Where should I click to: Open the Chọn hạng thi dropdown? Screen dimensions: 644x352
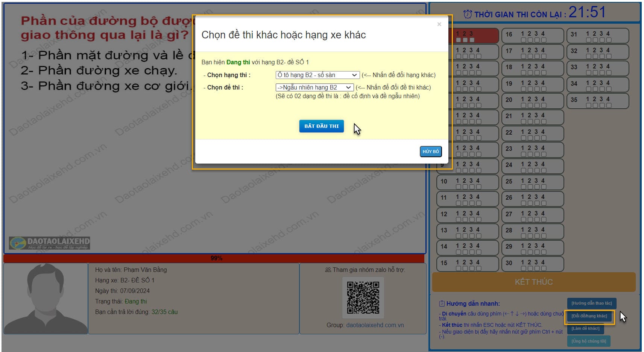pos(317,75)
